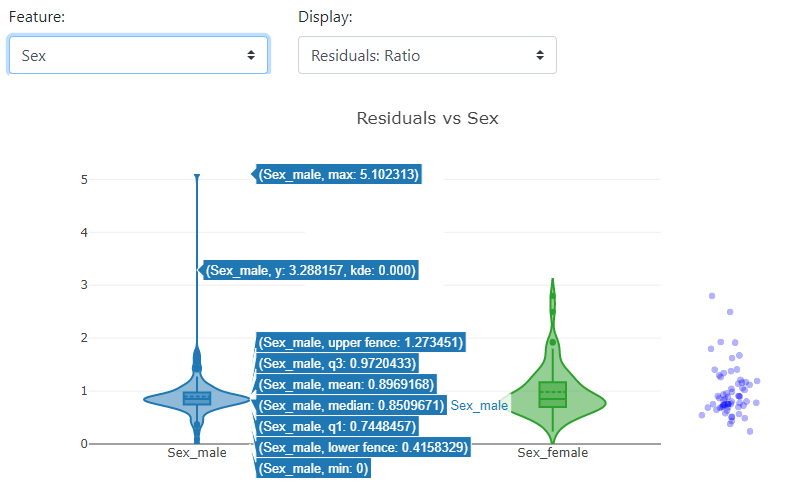The width and height of the screenshot is (798, 498).
Task: Click the Sex_male max 5.102313 tooltip
Action: coord(338,175)
